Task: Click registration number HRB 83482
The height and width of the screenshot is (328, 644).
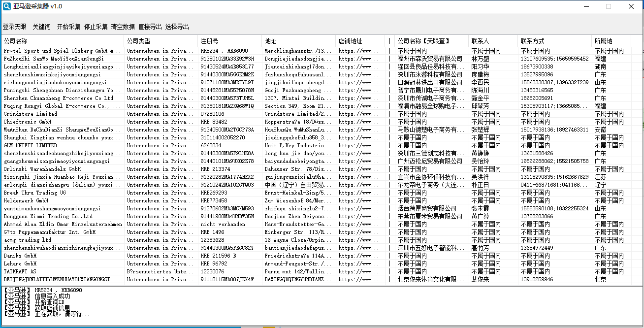Action: (214, 122)
